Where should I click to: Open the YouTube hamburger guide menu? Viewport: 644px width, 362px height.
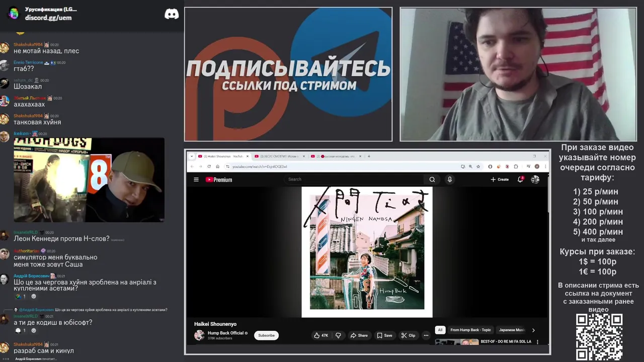[196, 179]
